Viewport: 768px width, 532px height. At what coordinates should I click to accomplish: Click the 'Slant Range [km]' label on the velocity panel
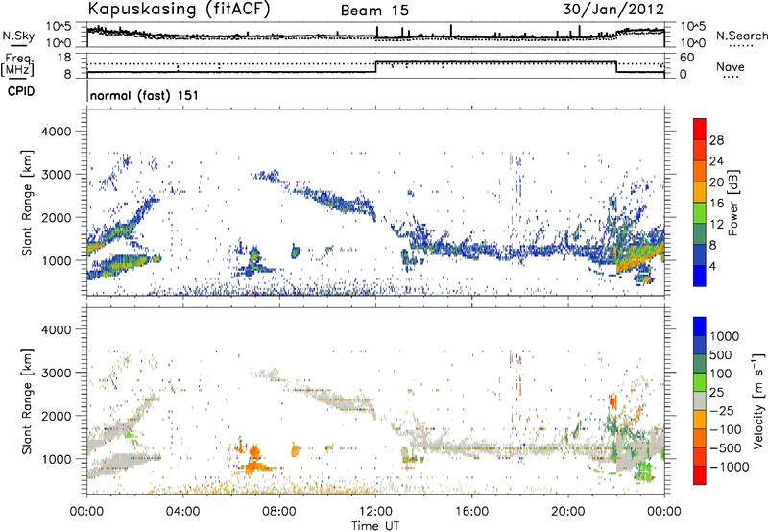27,400
